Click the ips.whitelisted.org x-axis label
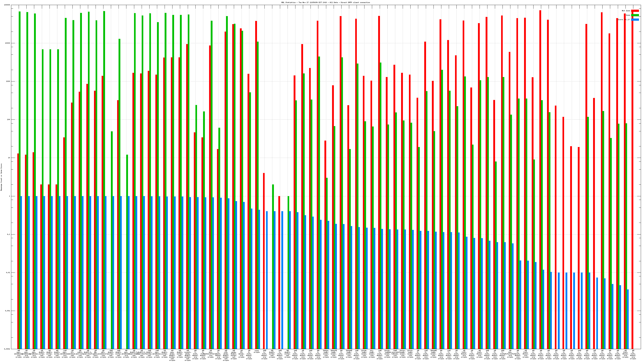The width and height of the screenshot is (644, 362). pyautogui.click(x=510, y=354)
